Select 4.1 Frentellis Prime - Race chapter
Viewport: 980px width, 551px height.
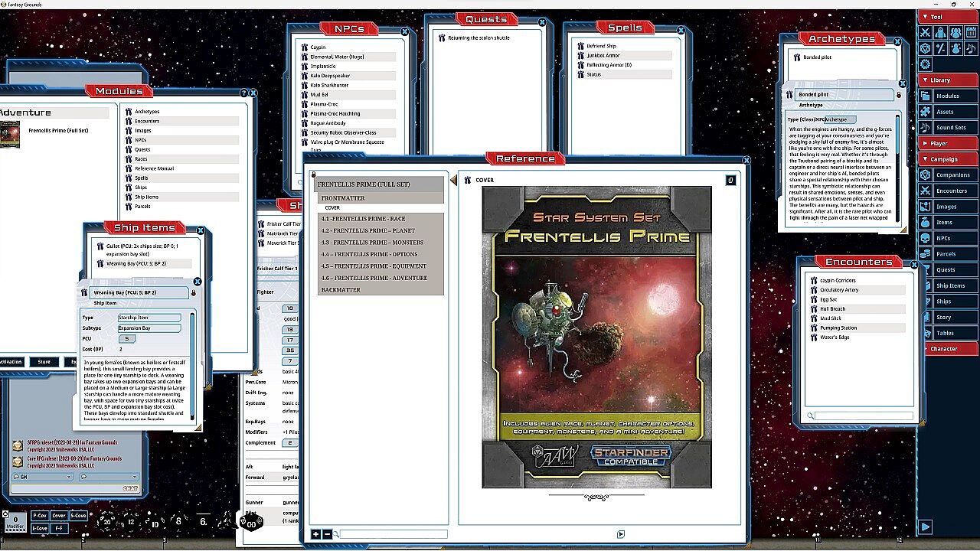pos(381,219)
